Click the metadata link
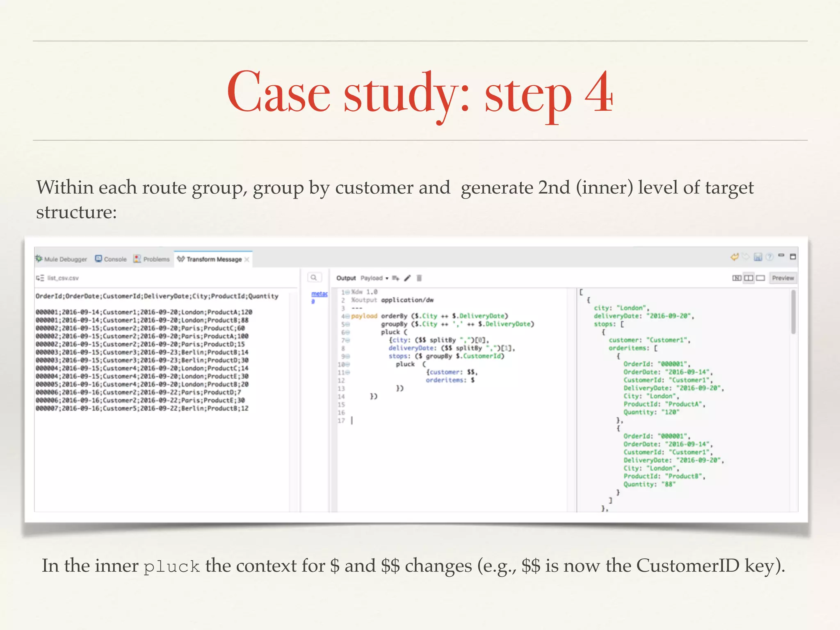This screenshot has height=630, width=840. click(x=319, y=294)
